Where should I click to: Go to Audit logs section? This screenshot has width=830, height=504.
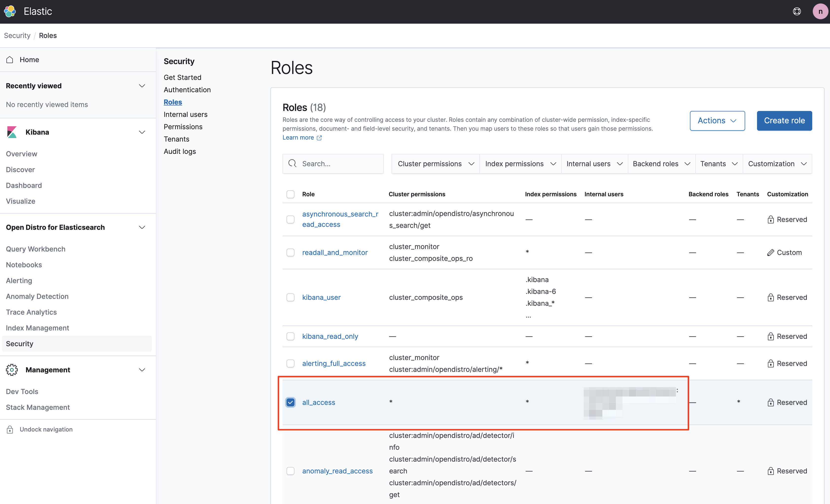coord(180,152)
